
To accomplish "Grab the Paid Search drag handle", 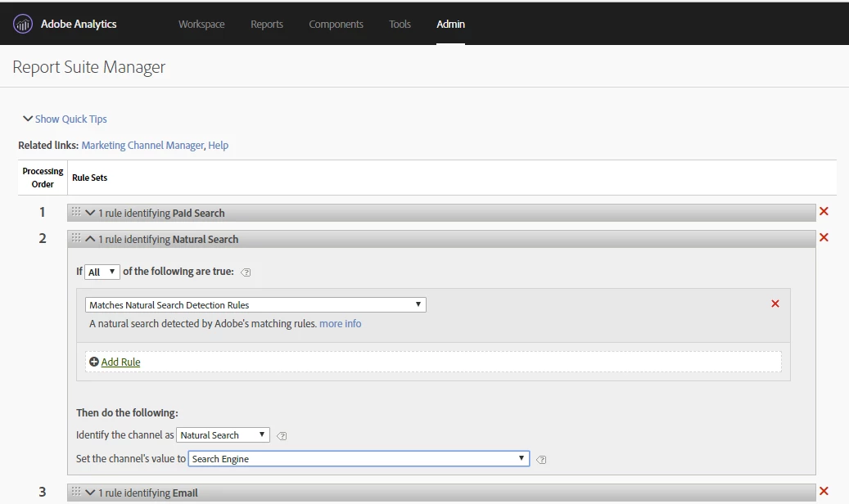I will [76, 211].
